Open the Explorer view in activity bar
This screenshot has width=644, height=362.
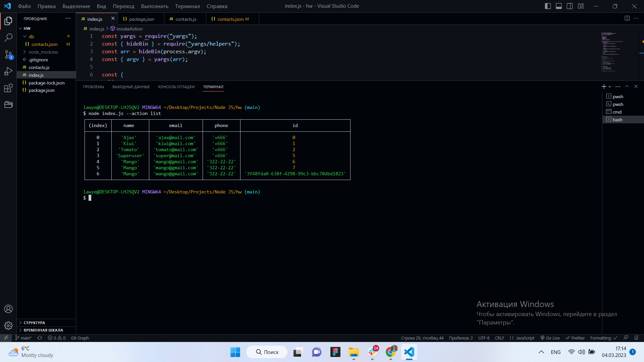click(8, 21)
